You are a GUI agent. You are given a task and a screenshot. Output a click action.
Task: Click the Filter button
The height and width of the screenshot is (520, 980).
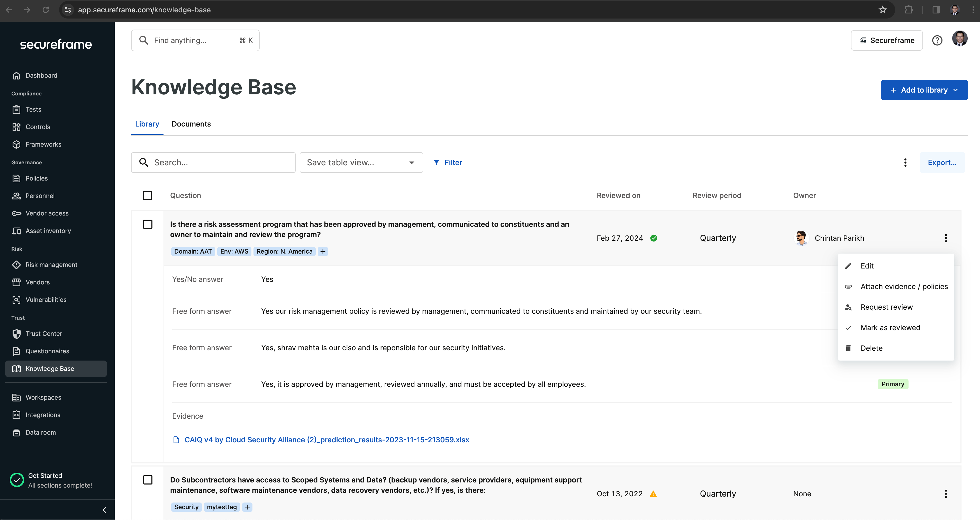(x=448, y=163)
